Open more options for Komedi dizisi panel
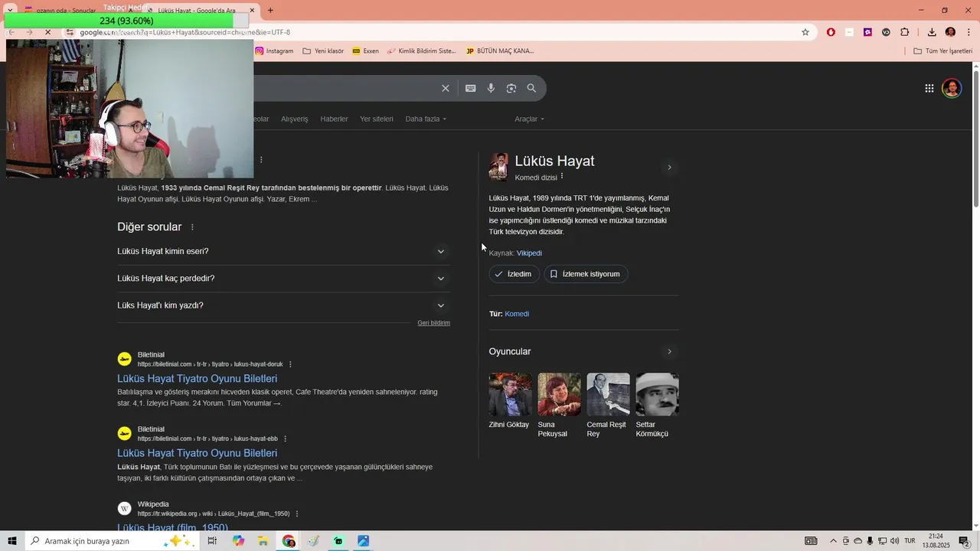Screen dimensions: 980x551 562,176
